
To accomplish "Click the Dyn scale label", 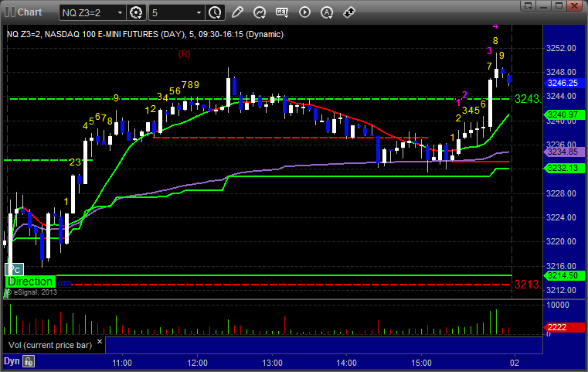I will [x=12, y=361].
